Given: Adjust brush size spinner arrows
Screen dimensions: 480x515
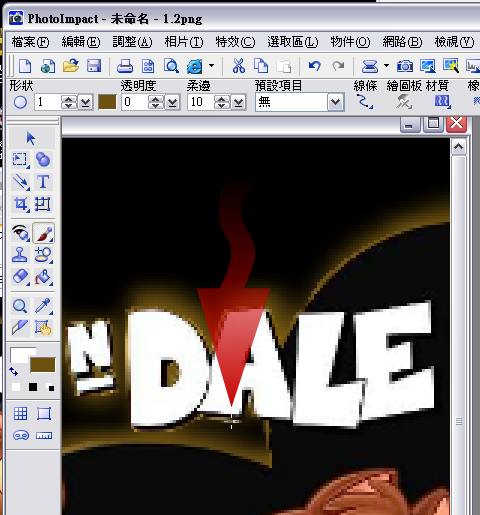Looking at the screenshot, I should 69,102.
